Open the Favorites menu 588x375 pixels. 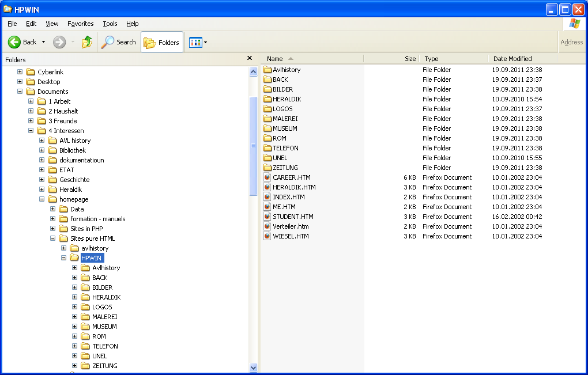[x=80, y=24]
